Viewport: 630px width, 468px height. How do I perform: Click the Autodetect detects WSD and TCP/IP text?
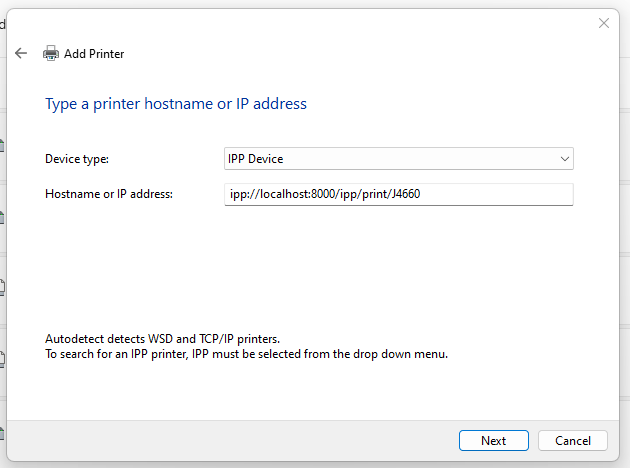coord(162,339)
